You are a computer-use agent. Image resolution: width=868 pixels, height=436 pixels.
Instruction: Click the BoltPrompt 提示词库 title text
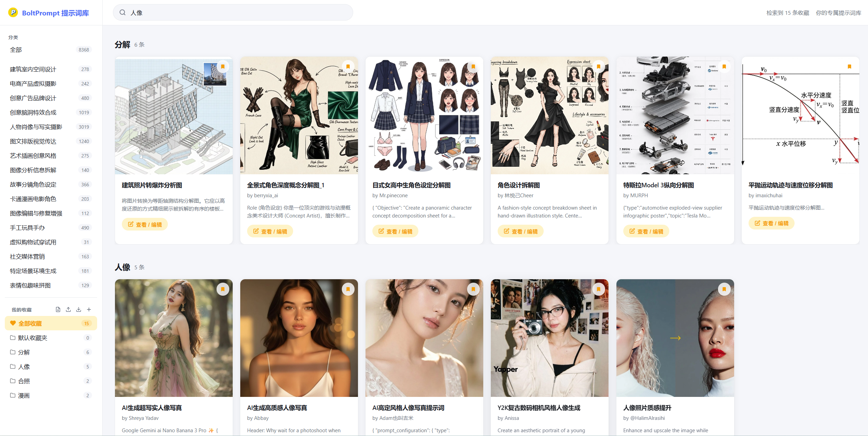(56, 13)
